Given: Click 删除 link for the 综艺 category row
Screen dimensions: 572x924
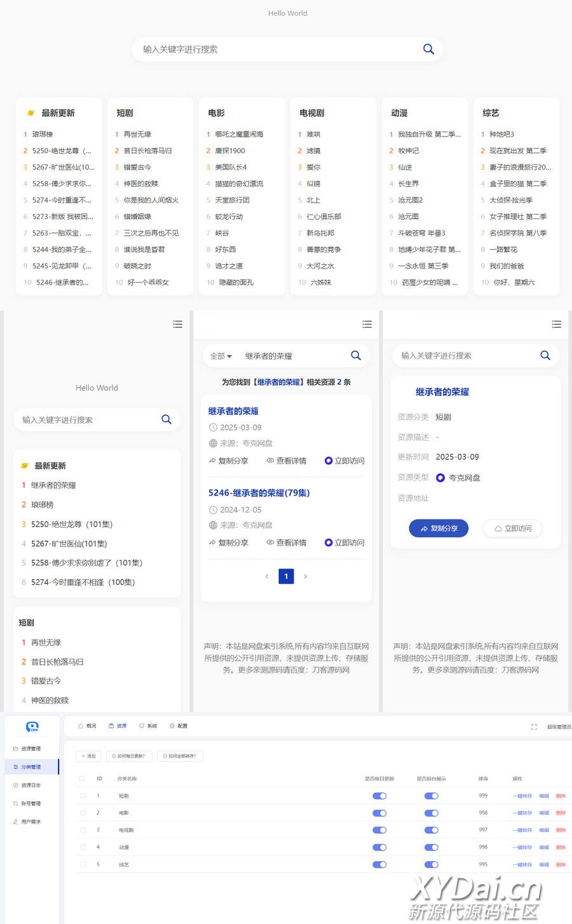Looking at the screenshot, I should point(561,864).
